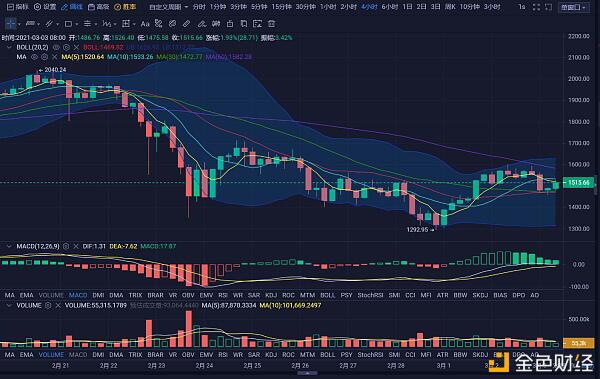Viewport: 600px width, 379px height.
Task: Open MA indicator settings gear
Action: coord(44,57)
